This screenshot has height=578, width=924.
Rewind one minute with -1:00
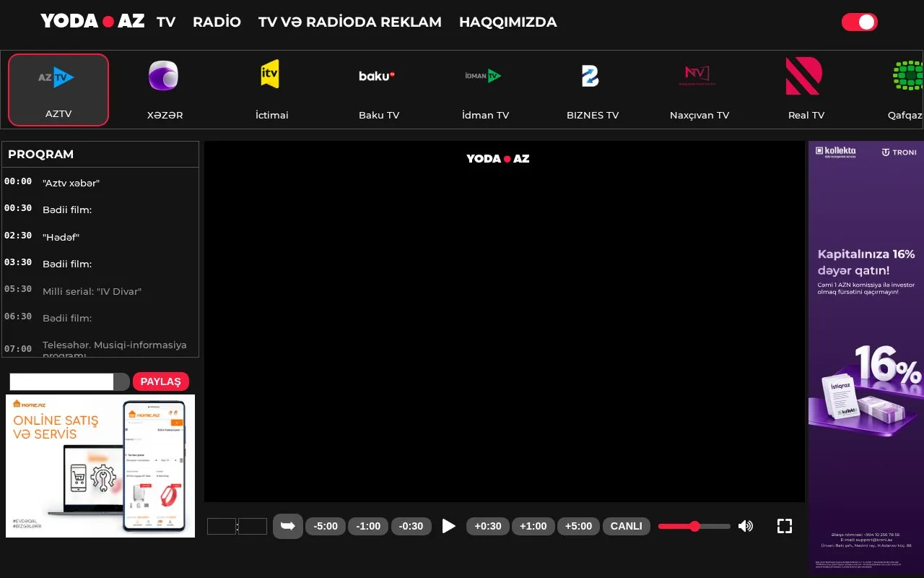[x=368, y=526]
